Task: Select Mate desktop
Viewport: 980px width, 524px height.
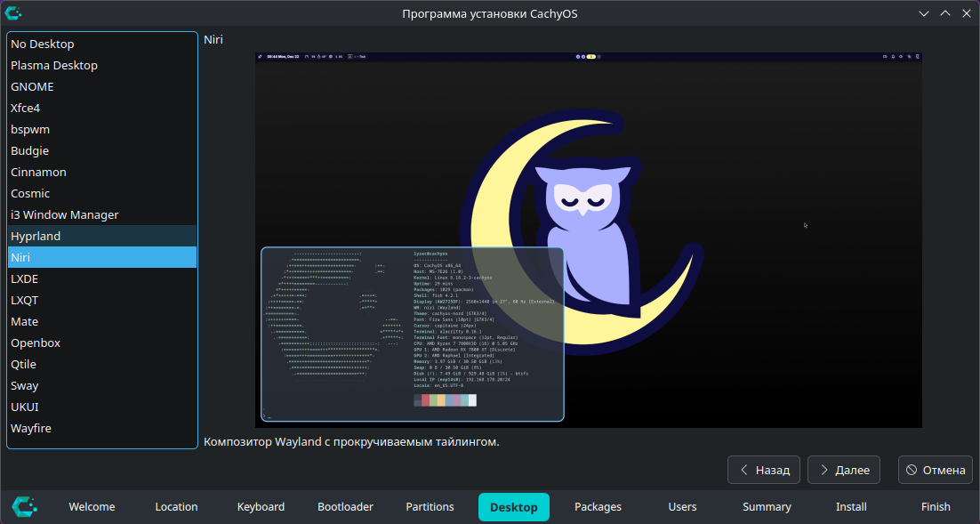Action: pos(102,321)
